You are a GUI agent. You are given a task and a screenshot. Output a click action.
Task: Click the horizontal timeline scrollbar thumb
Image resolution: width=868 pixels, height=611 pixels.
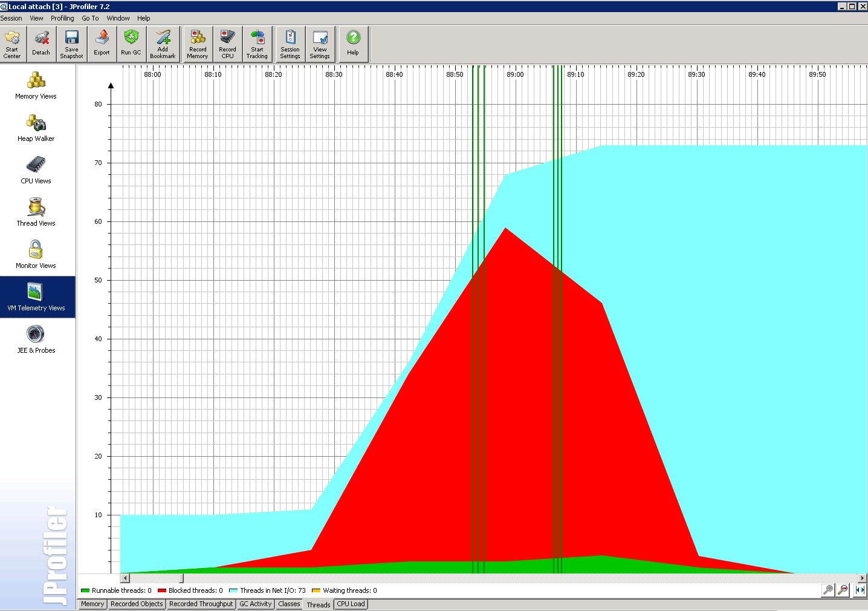click(x=181, y=578)
